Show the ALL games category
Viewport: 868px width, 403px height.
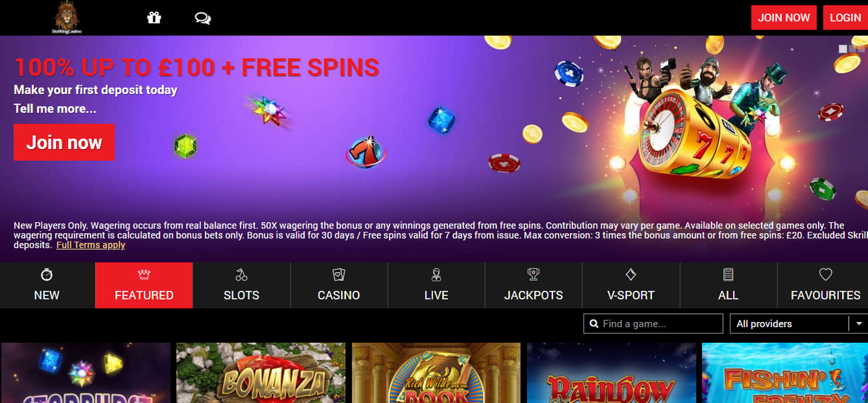[728, 285]
